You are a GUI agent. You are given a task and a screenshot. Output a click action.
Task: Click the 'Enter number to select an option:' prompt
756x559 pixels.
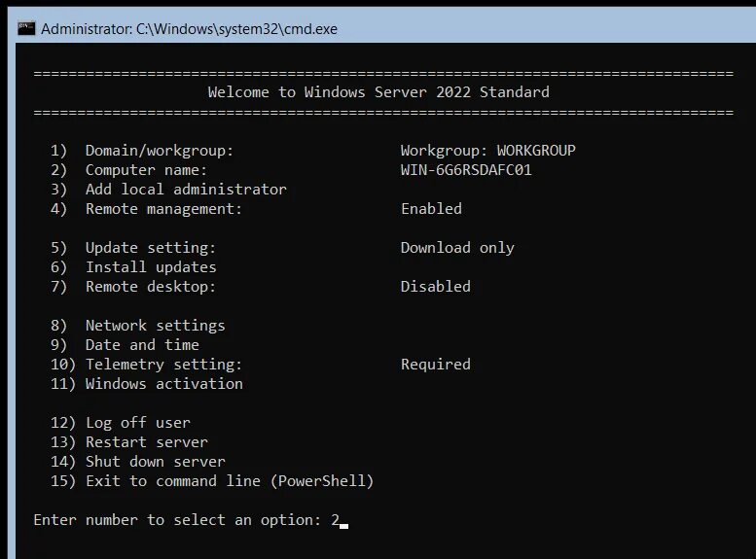(177, 520)
